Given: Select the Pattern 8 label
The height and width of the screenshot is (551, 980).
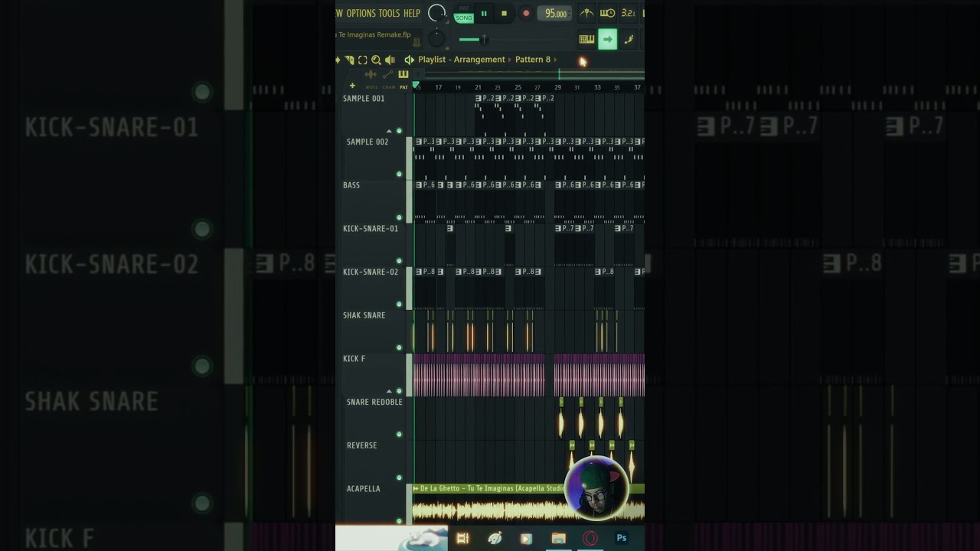Looking at the screenshot, I should coord(533,60).
